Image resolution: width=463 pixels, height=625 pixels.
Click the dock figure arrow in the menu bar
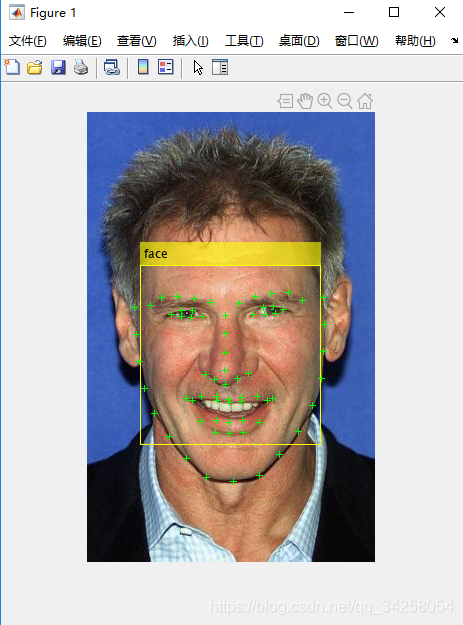pos(454,40)
